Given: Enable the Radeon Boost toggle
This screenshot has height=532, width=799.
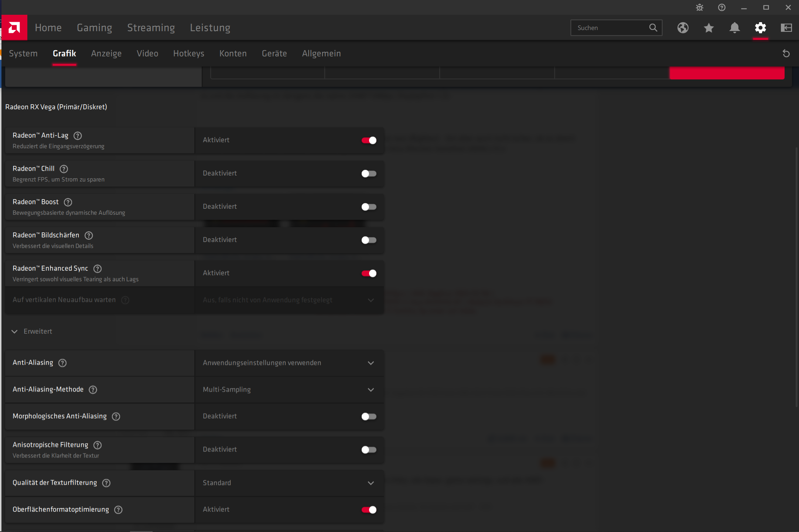Looking at the screenshot, I should click(x=369, y=207).
